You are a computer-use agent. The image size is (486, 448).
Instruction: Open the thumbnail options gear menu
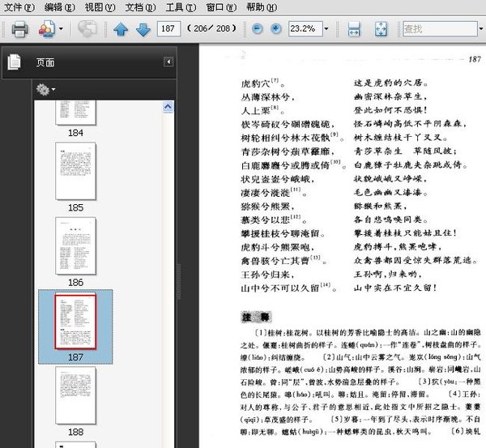pos(45,89)
